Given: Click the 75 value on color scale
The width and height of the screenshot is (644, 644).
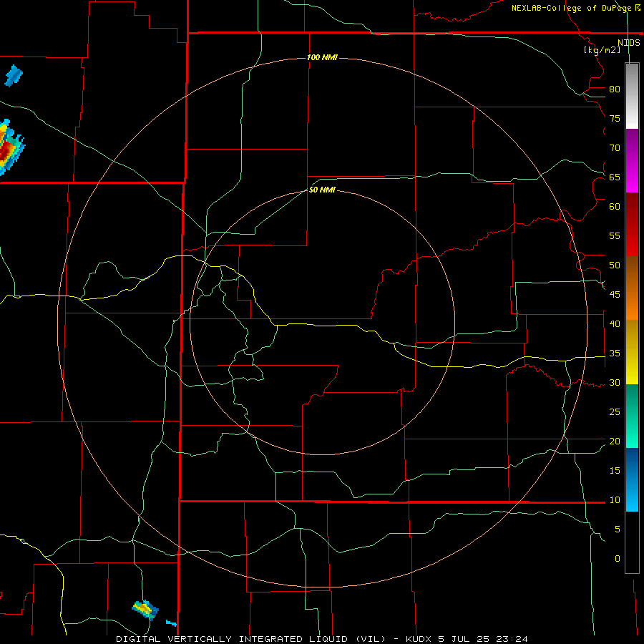Looking at the screenshot, I should click(615, 118).
